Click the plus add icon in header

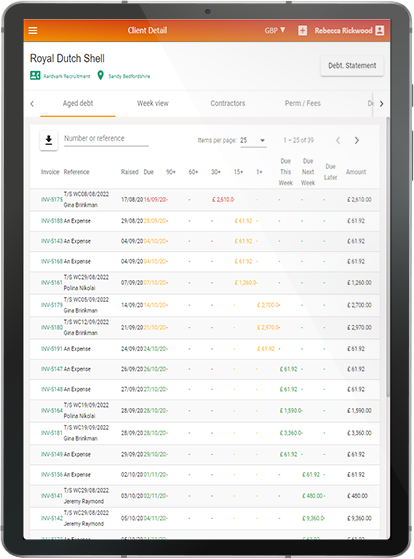point(302,31)
